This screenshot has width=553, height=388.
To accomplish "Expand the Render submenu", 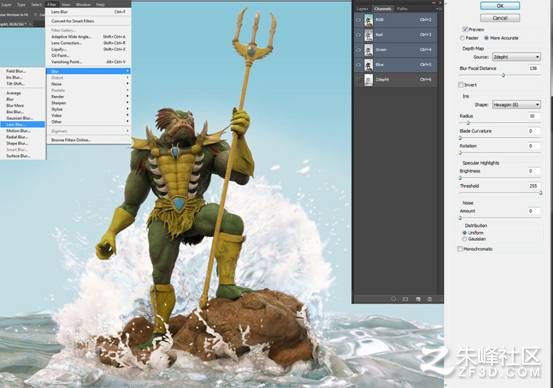I will (88, 97).
